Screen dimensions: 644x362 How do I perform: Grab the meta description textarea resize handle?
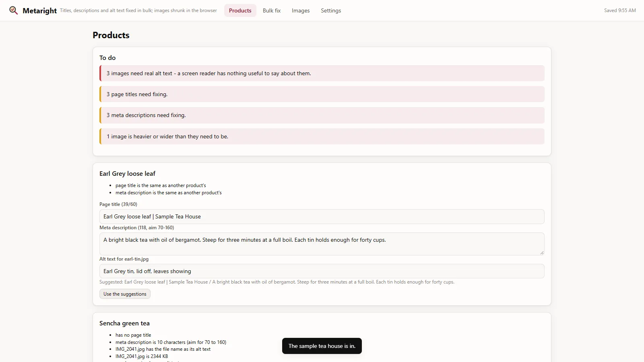(x=542, y=253)
